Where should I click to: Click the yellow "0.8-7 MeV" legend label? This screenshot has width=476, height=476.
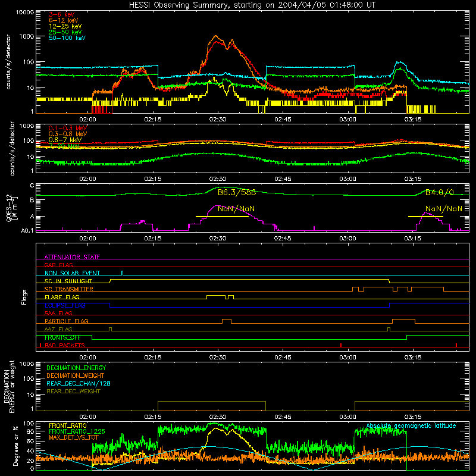click(65, 140)
